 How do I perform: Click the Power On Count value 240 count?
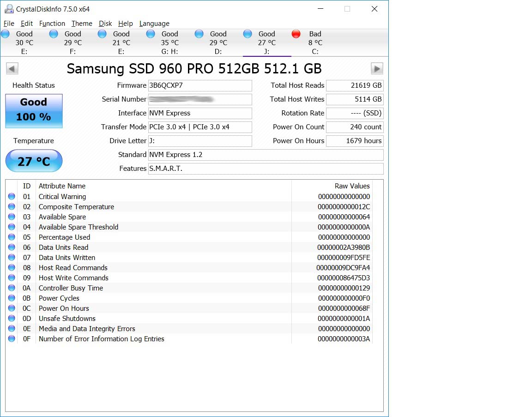tap(355, 127)
